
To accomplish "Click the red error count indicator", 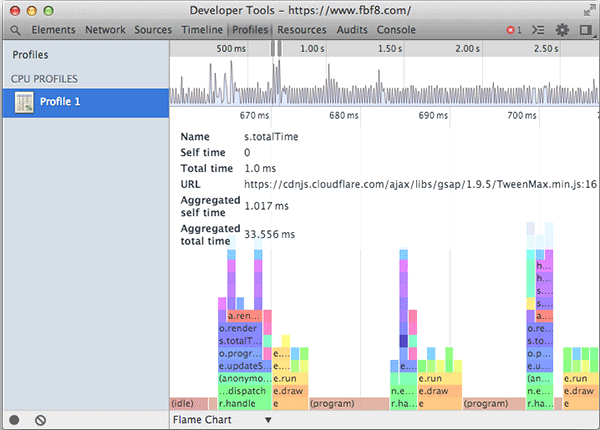I will pyautogui.click(x=513, y=30).
